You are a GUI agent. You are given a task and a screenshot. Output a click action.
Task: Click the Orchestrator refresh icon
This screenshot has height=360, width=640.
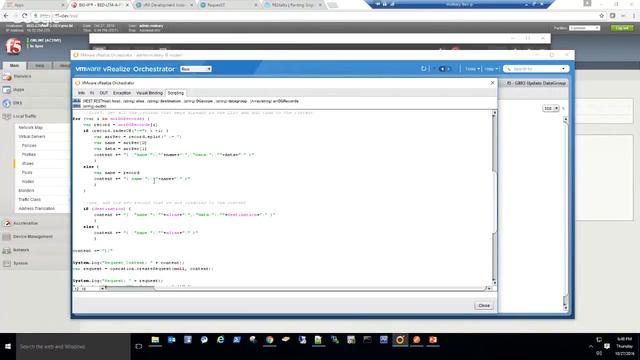423,69
